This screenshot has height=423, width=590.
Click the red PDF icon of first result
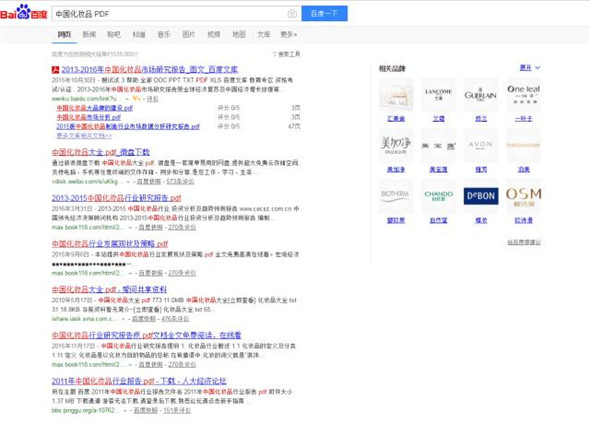(55, 70)
